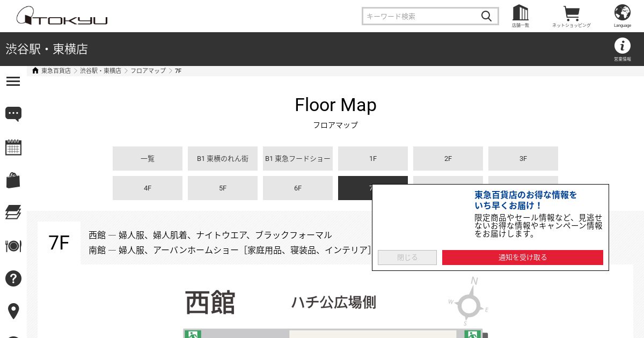The height and width of the screenshot is (338, 644).
Task: Click the question mark help icon
Action: tap(13, 278)
